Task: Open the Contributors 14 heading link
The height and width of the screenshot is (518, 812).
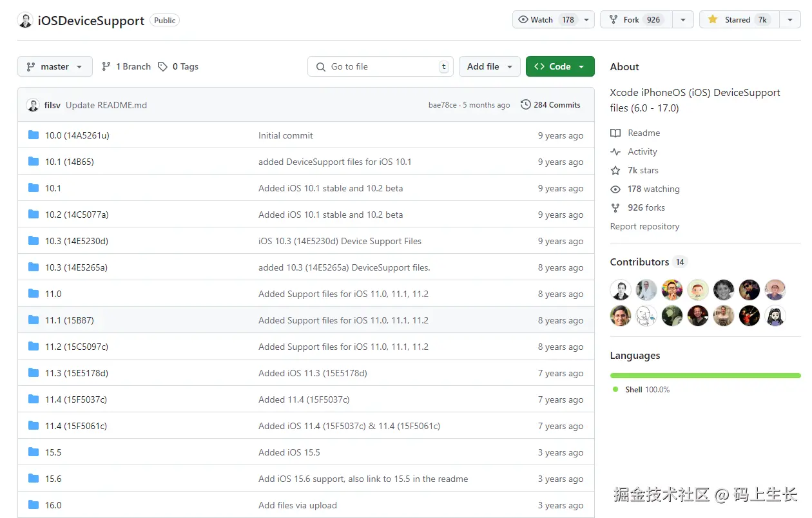Action: [649, 262]
